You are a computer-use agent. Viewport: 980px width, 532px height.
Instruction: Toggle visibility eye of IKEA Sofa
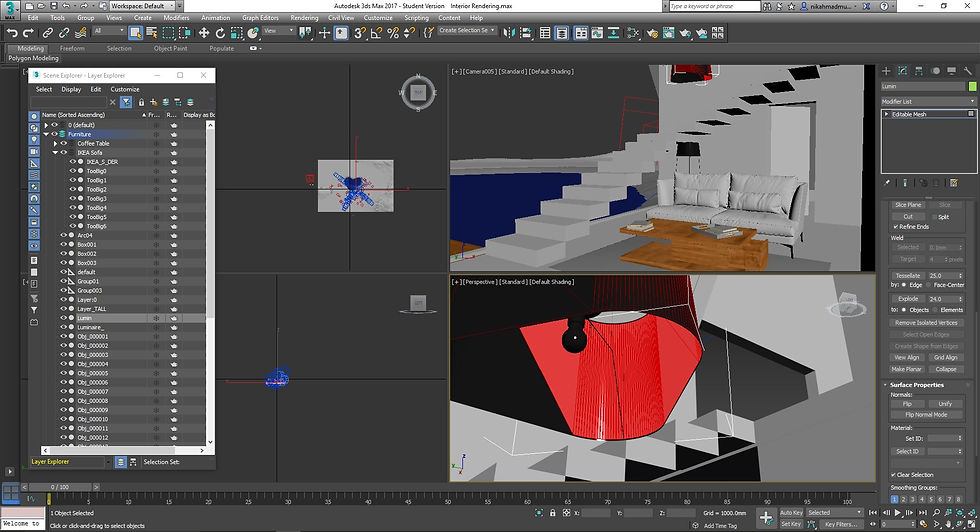(x=63, y=153)
